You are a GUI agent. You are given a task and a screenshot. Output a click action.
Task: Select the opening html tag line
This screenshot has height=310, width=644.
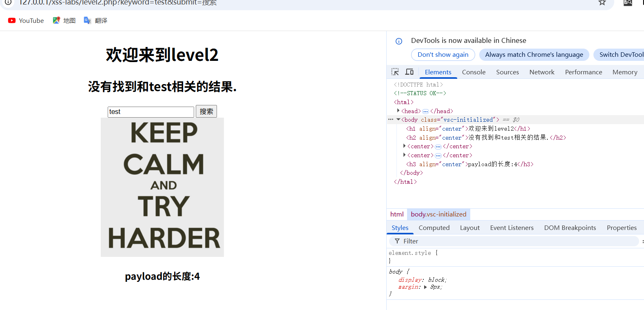(404, 103)
